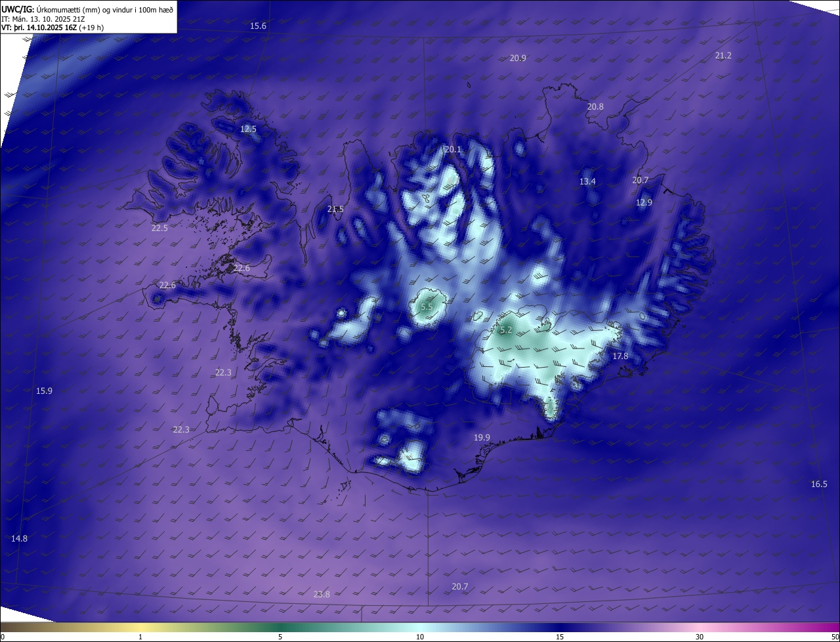Viewport: 840px width, 642px height.
Task: Click the color scale tick label 50
Action: 835,637
